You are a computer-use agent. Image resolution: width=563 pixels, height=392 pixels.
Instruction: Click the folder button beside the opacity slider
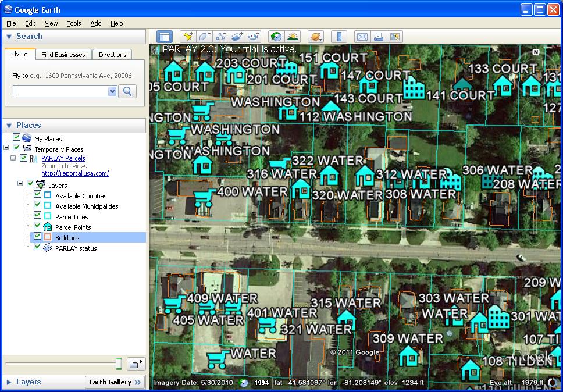pyautogui.click(x=136, y=364)
